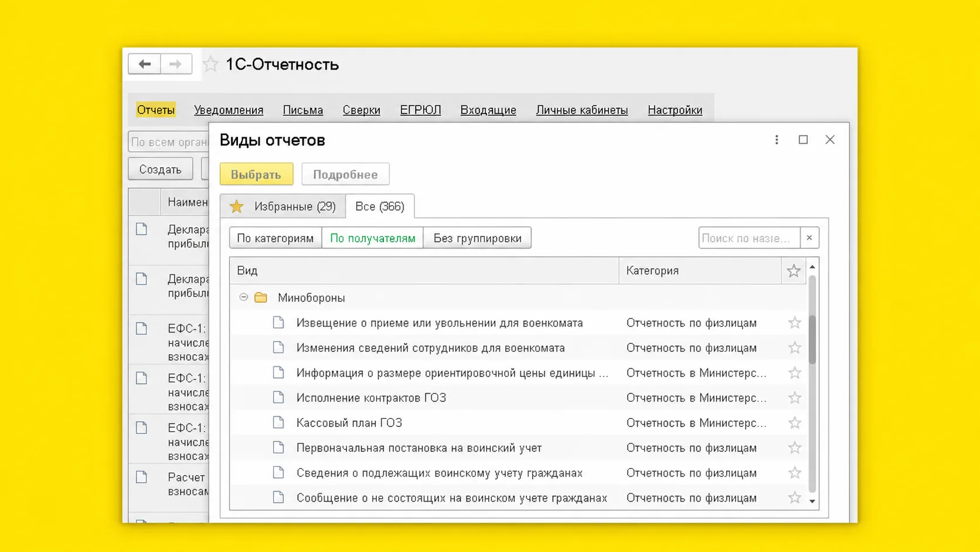
Task: Click the Категория column header
Action: click(700, 270)
